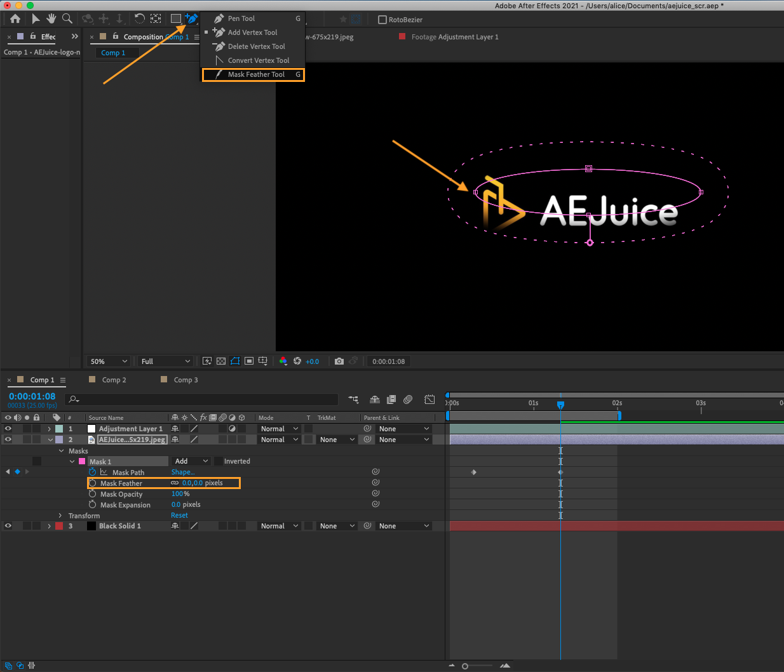Toggle mask and shape path visibility icon
Image resolution: width=784 pixels, height=672 pixels.
pyautogui.click(x=235, y=361)
